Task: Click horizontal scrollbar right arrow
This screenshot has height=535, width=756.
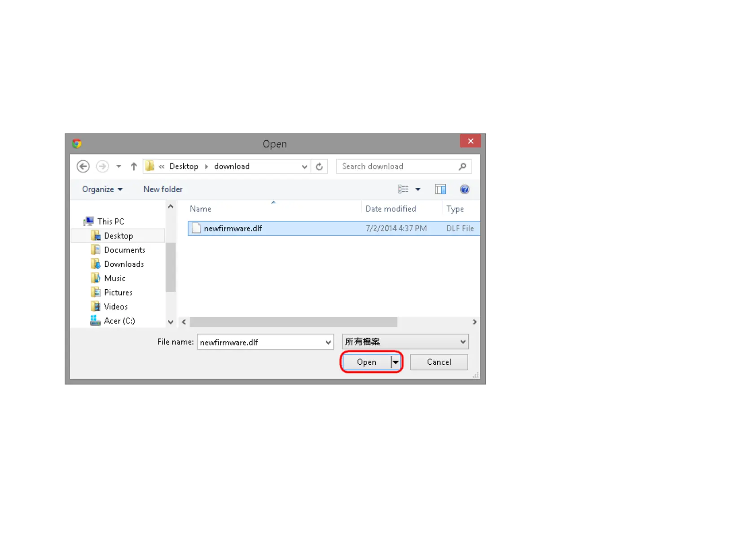Action: point(475,322)
